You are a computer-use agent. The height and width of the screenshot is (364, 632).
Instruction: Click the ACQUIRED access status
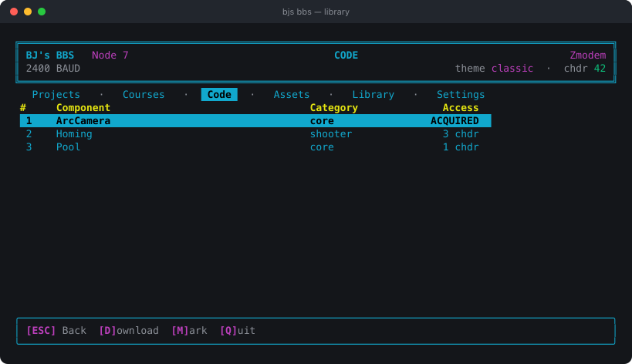(x=455, y=121)
